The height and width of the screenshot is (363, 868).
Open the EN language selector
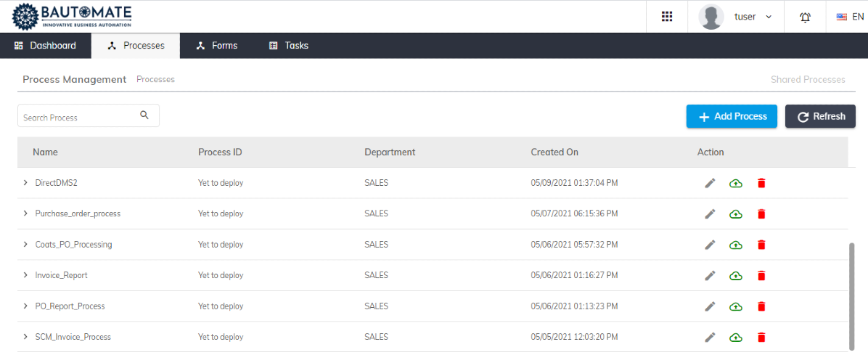pos(850,17)
